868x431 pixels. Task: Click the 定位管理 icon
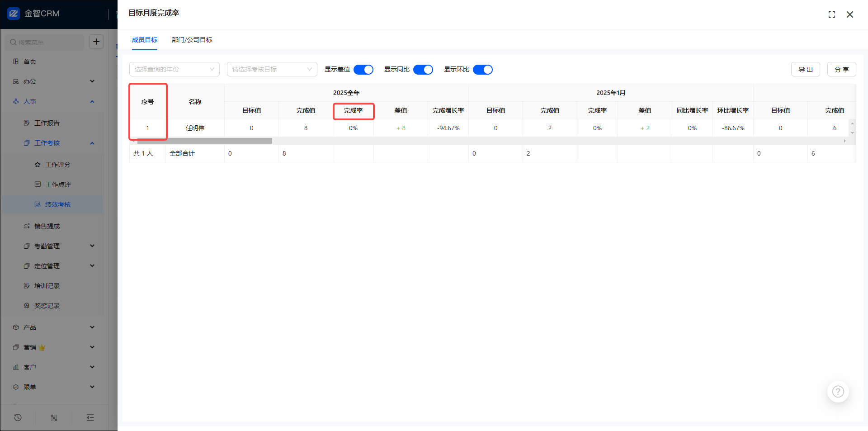pos(27,266)
